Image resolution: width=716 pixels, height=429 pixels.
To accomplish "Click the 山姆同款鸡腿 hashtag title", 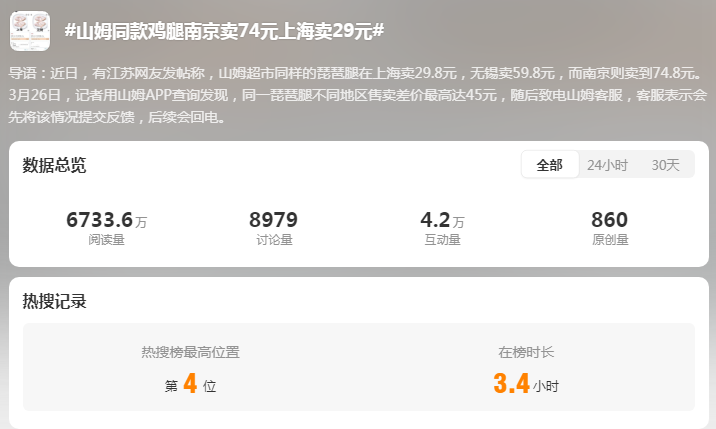I will coord(224,31).
